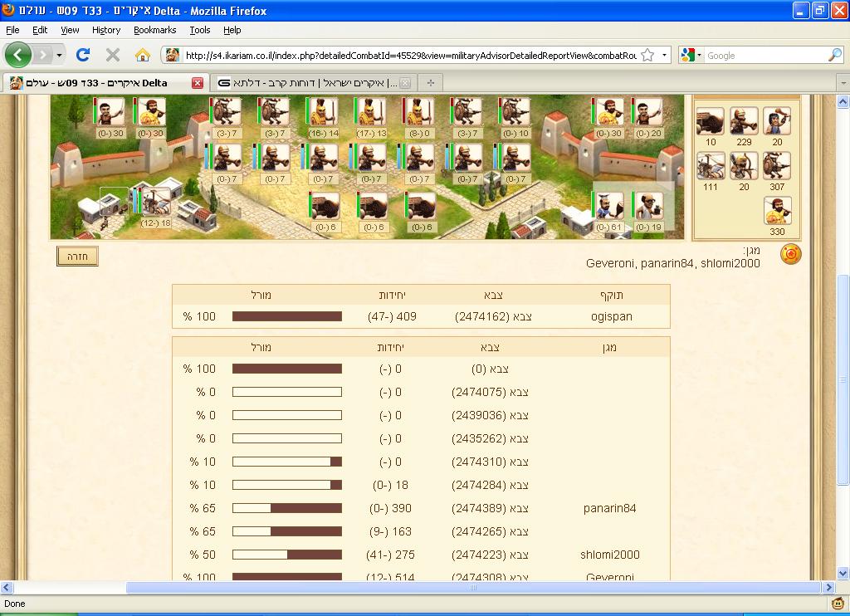This screenshot has height=616, width=850.
Task: Click the Firefox reload page button
Action: click(83, 56)
